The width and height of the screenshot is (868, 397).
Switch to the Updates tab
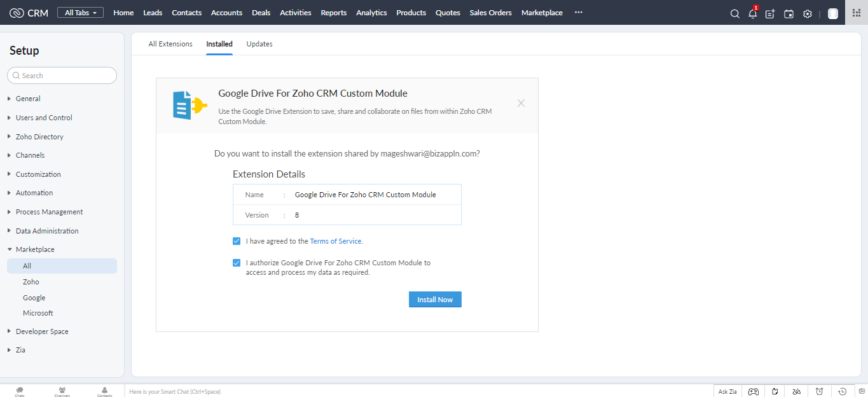click(259, 44)
